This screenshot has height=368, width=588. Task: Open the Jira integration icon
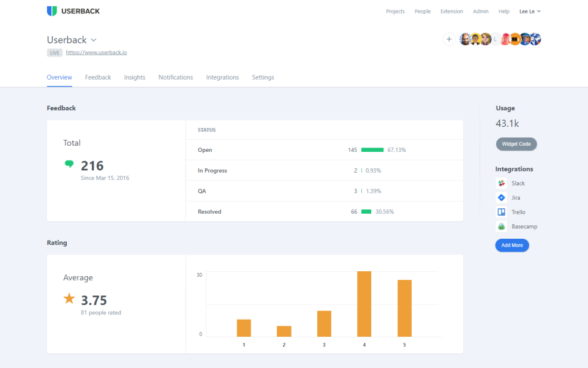pyautogui.click(x=501, y=198)
